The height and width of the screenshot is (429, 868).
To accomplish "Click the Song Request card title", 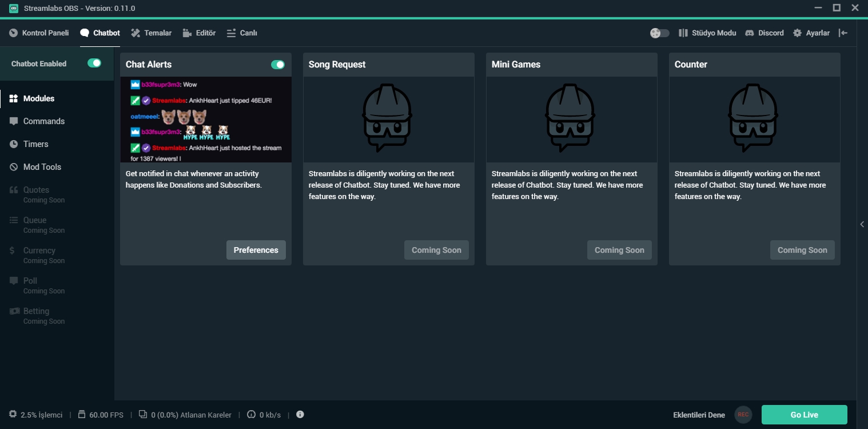I will coord(337,65).
